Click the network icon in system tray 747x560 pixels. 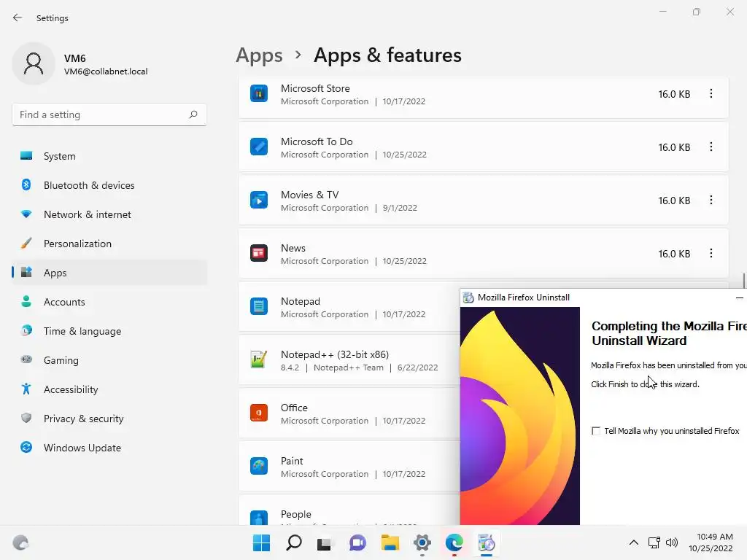[654, 542]
